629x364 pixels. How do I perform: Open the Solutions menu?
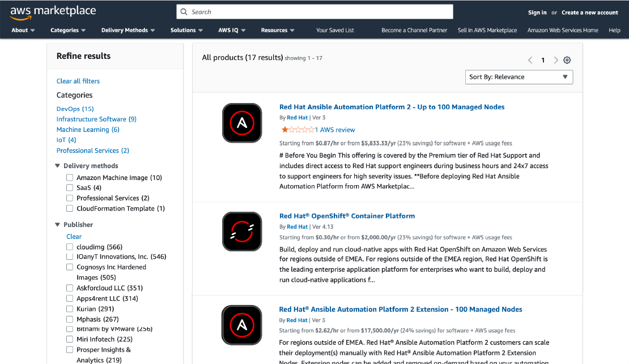click(186, 30)
